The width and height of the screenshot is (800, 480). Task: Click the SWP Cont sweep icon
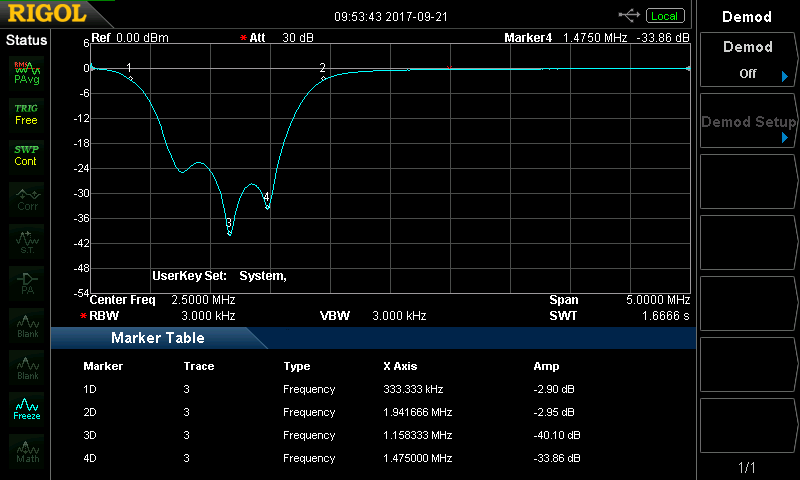27,155
